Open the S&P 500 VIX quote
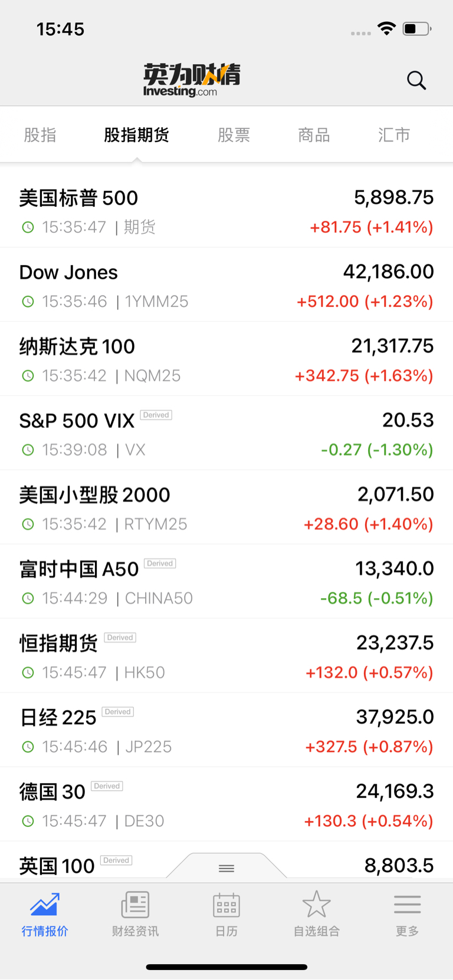This screenshot has height=980, width=453. [226, 433]
